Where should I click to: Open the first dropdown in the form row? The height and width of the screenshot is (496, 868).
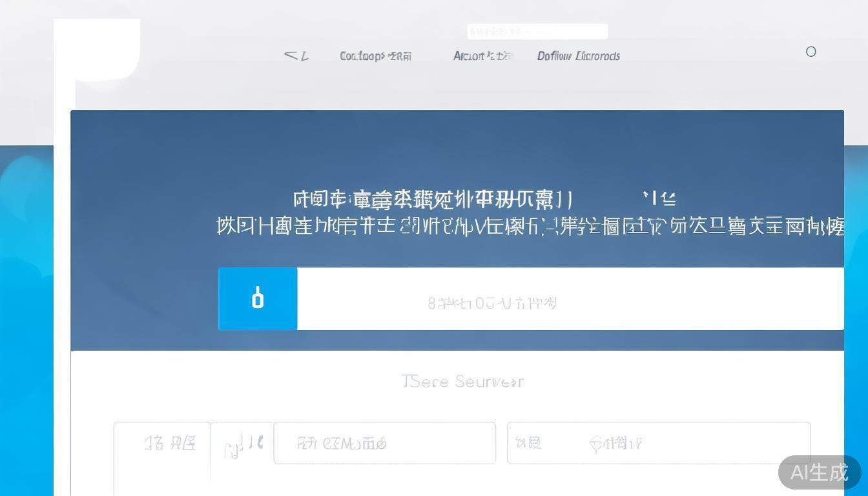click(x=161, y=443)
